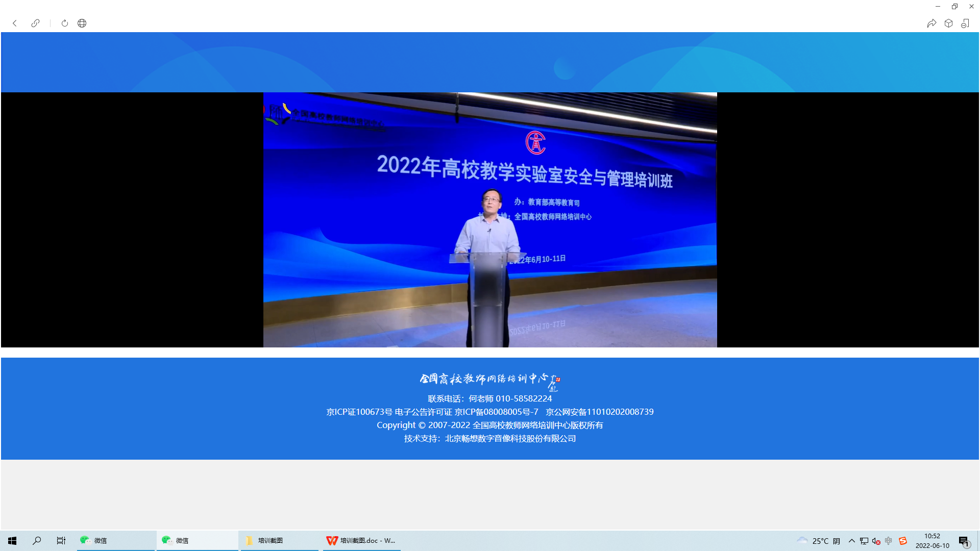The width and height of the screenshot is (980, 551).
Task: Toggle Chinese input mode indicator 中
Action: [889, 541]
